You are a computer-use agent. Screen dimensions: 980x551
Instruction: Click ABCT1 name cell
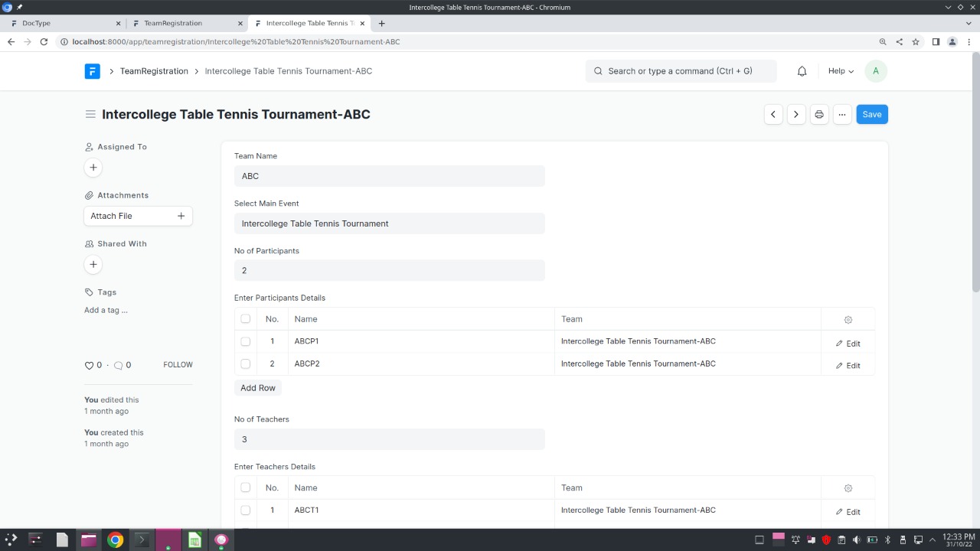[x=421, y=510]
